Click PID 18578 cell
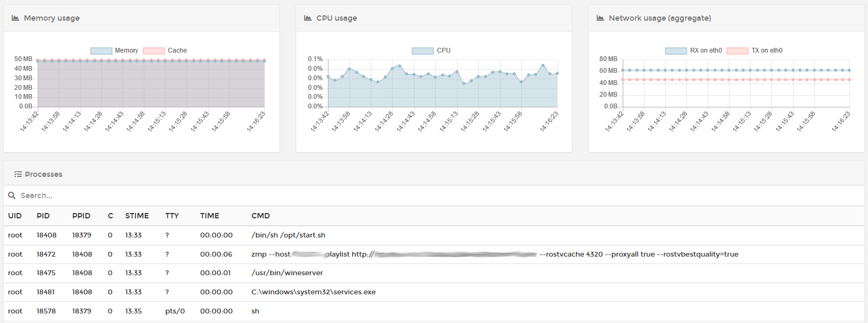The image size is (868, 323). click(x=46, y=311)
